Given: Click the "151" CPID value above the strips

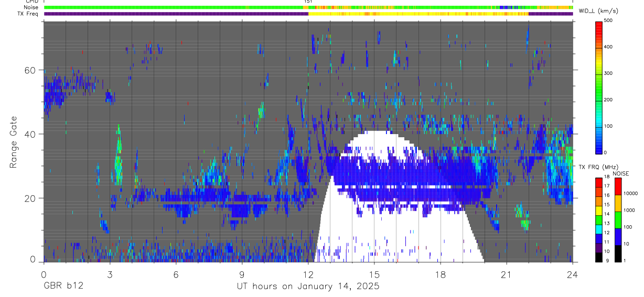Looking at the screenshot, I should (308, 2).
